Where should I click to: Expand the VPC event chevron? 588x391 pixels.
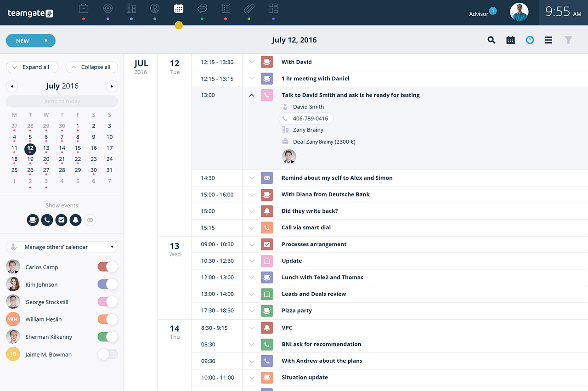point(251,328)
